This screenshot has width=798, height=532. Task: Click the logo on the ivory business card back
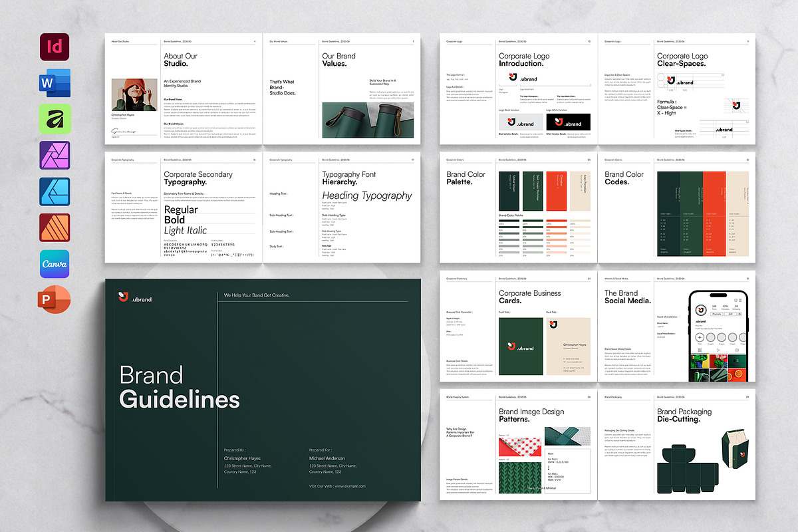(x=553, y=325)
